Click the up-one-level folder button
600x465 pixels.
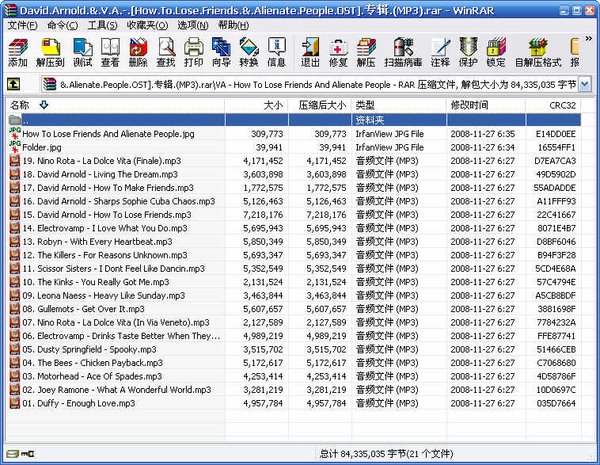[x=14, y=84]
